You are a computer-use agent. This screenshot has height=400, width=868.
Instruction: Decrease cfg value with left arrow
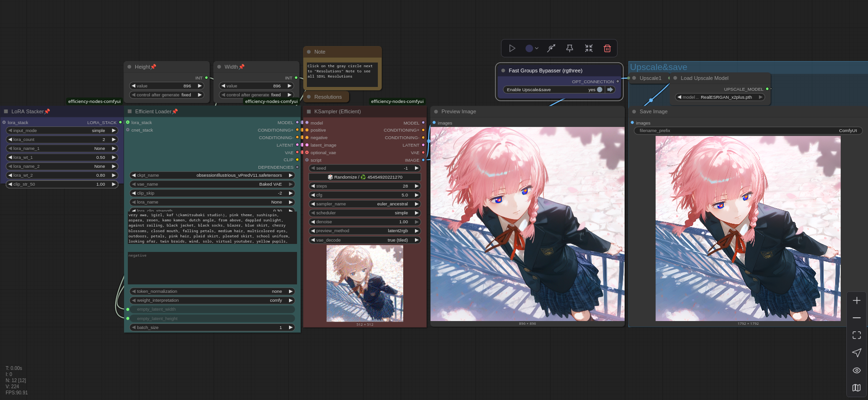coord(313,195)
